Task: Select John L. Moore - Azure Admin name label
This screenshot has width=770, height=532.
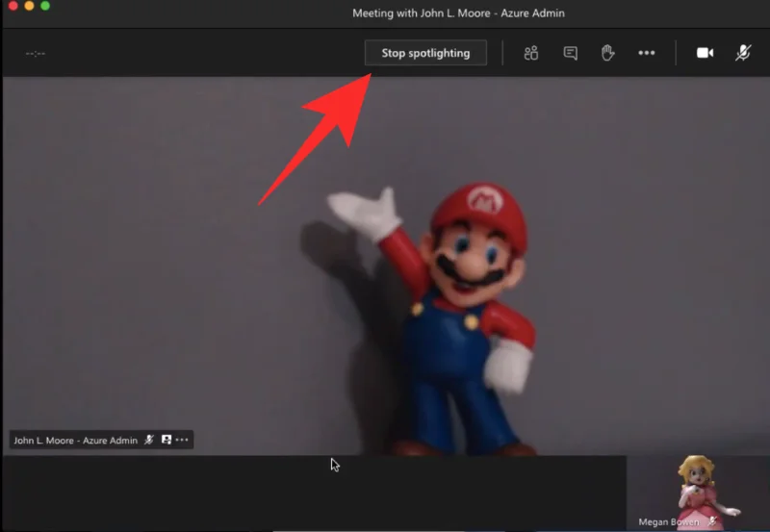Action: (x=76, y=441)
